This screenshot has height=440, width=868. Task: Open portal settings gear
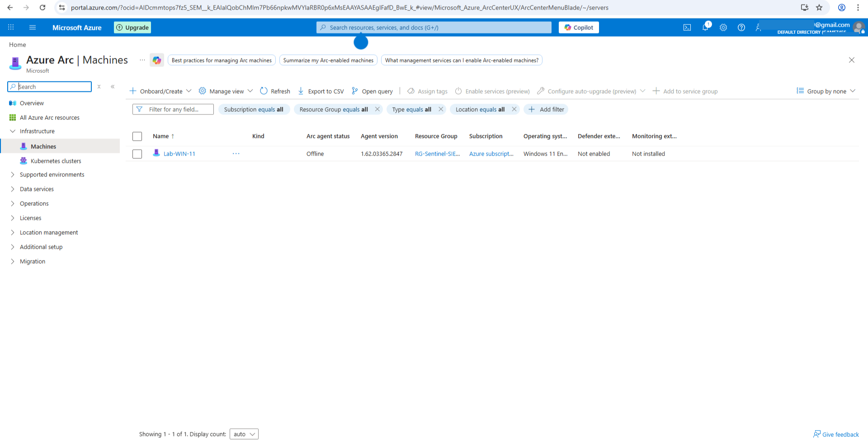point(723,28)
